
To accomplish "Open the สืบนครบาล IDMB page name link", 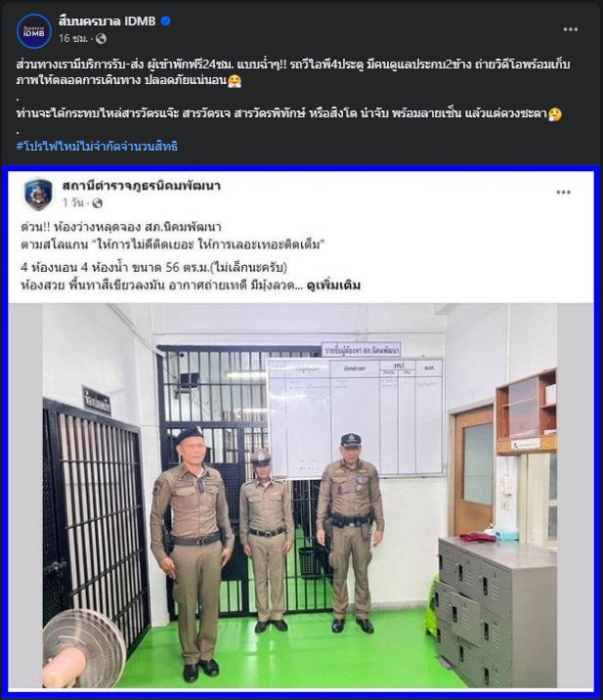I will (108, 21).
